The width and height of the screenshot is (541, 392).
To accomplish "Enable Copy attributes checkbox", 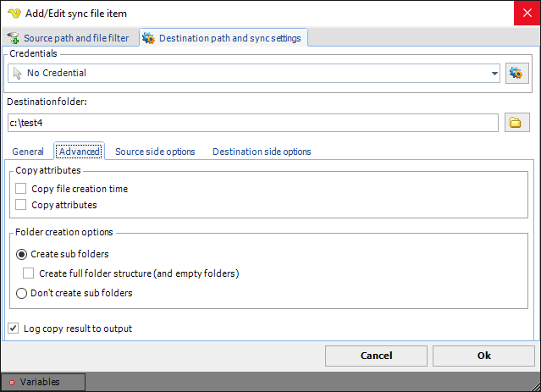I will (20, 205).
